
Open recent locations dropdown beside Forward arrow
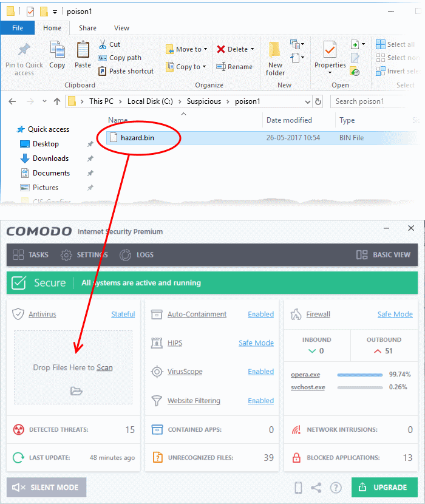click(x=44, y=101)
